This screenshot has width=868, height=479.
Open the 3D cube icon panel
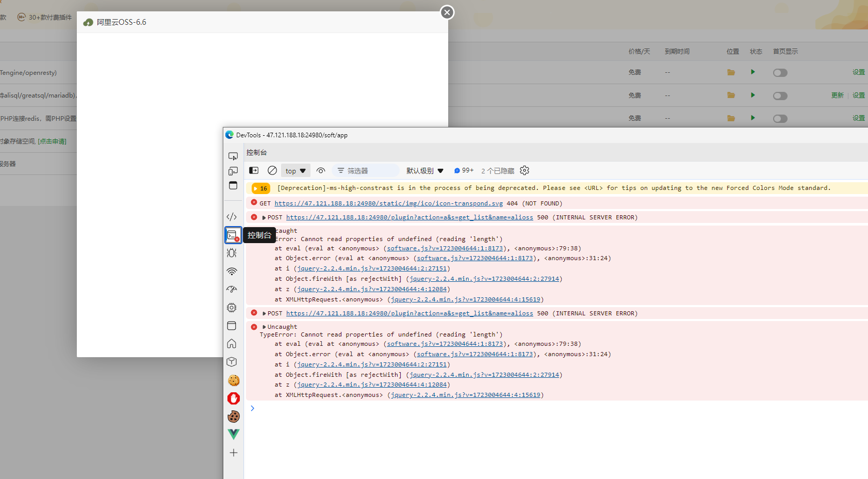coord(232,362)
